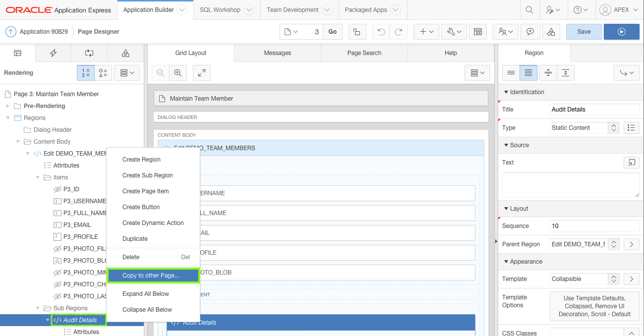Go to the Parent Region

coord(631,244)
